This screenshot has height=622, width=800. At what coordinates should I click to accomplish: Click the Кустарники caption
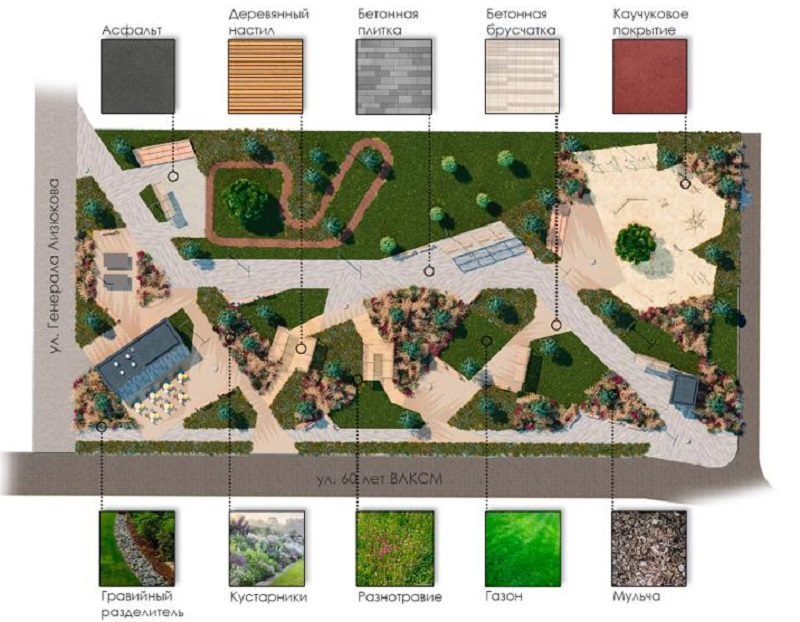click(x=268, y=596)
